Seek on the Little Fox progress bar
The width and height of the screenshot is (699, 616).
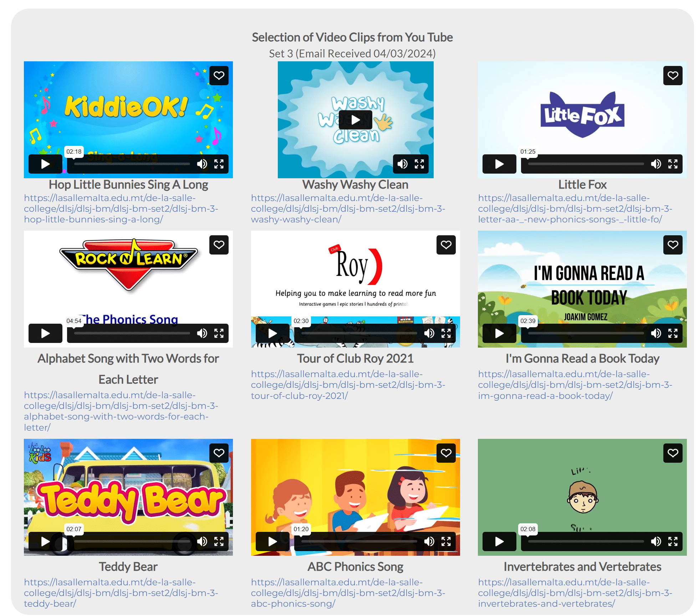coord(586,164)
